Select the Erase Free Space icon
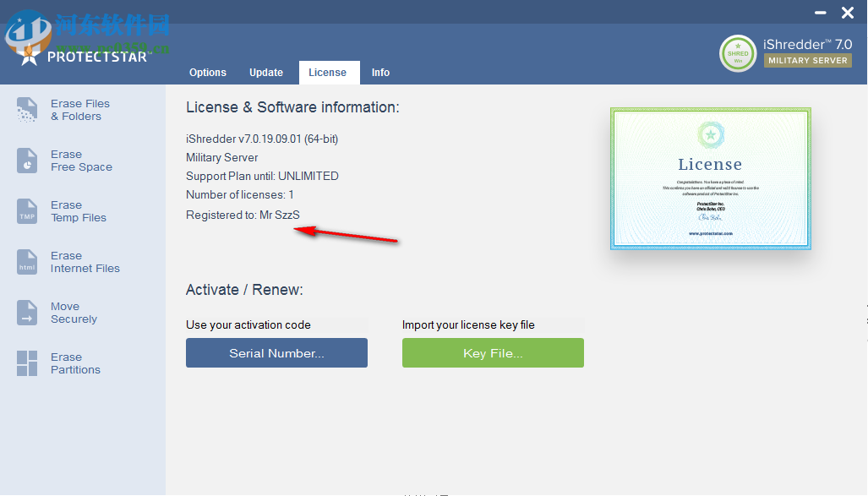 (x=27, y=161)
